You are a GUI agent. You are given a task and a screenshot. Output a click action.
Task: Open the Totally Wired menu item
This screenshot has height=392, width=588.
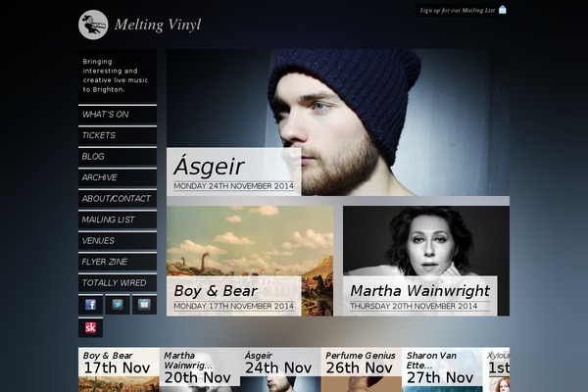coord(118,282)
